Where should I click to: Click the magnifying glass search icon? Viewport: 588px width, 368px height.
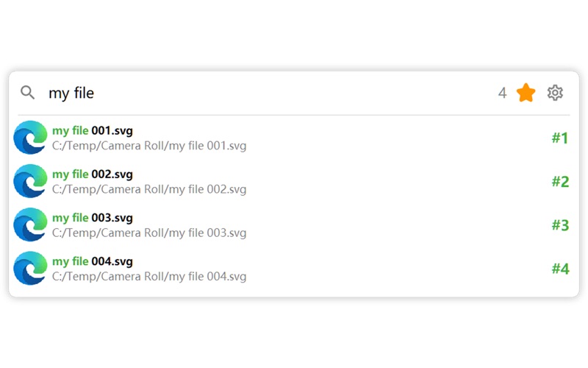point(27,93)
